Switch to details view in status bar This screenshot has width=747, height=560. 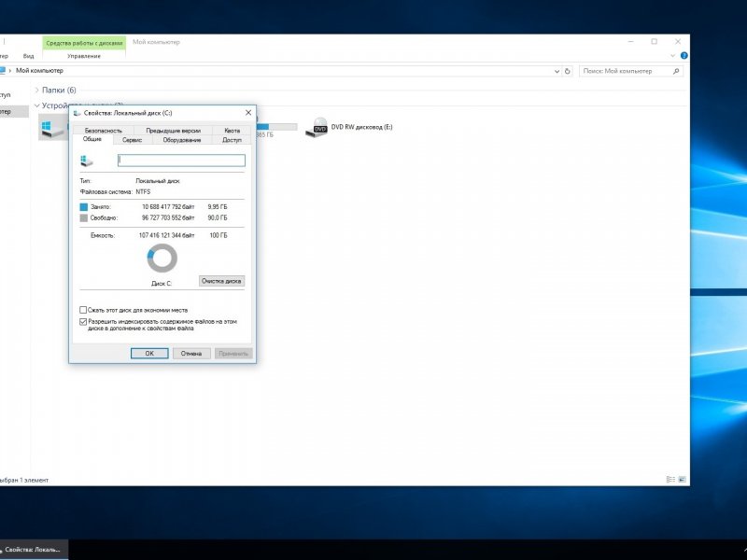point(670,480)
